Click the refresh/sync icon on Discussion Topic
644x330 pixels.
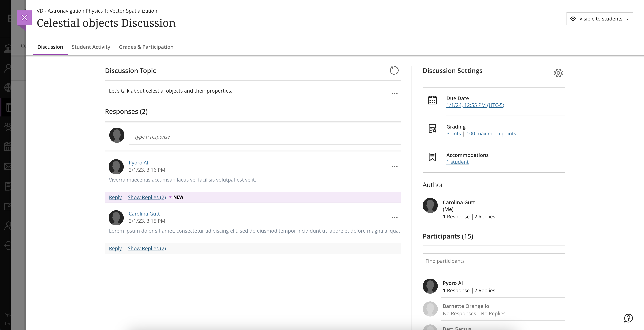click(394, 70)
